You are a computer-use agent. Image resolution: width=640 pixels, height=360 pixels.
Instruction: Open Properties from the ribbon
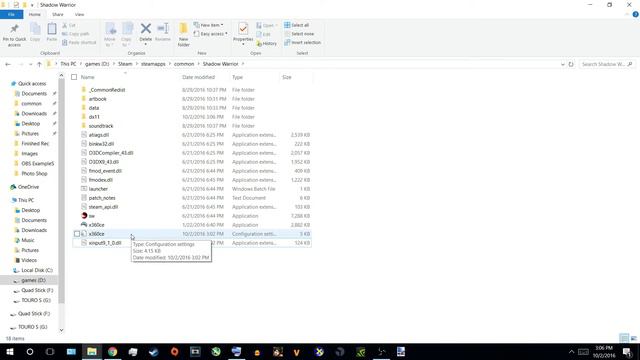click(243, 32)
